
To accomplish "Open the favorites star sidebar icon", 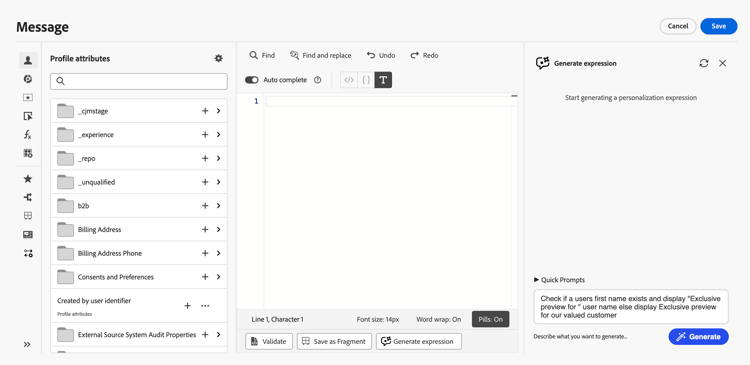I will pos(28,179).
